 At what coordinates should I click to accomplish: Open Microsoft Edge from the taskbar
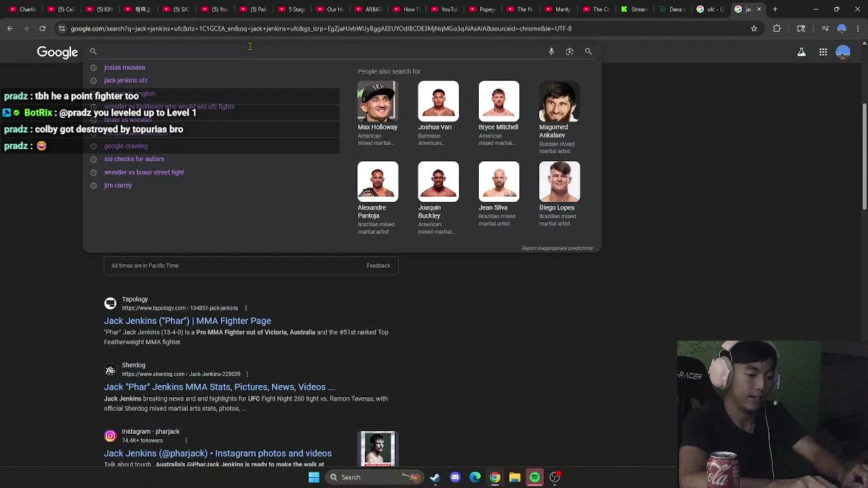coord(475,477)
